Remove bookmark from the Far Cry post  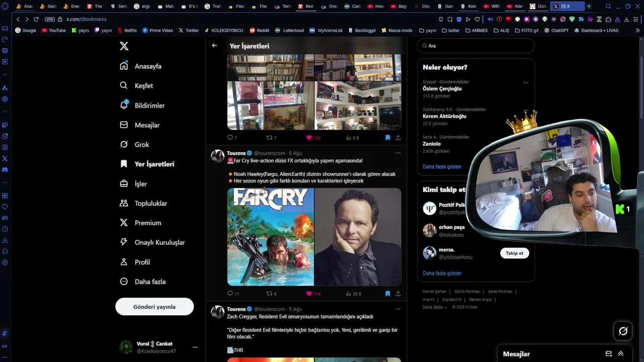(387, 294)
